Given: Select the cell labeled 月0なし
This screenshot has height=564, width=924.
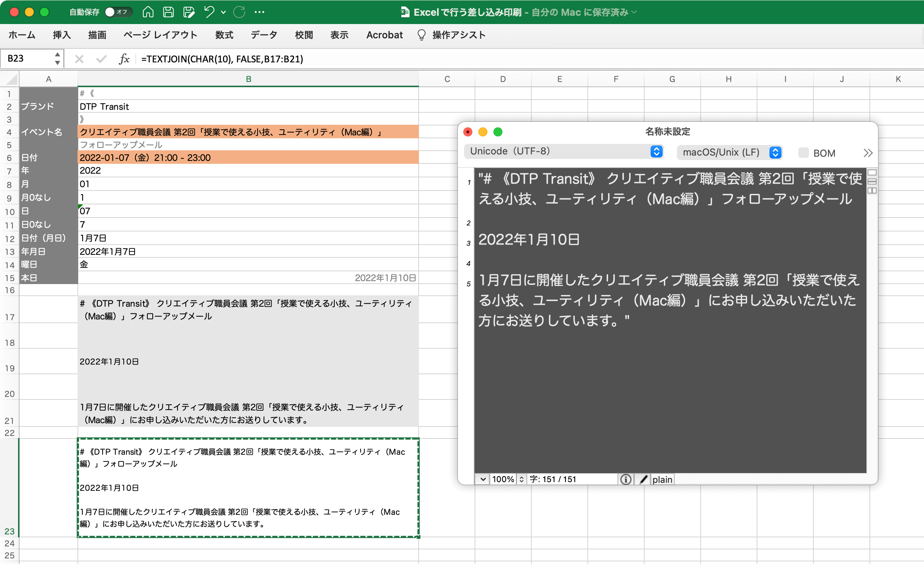Looking at the screenshot, I should (49, 197).
